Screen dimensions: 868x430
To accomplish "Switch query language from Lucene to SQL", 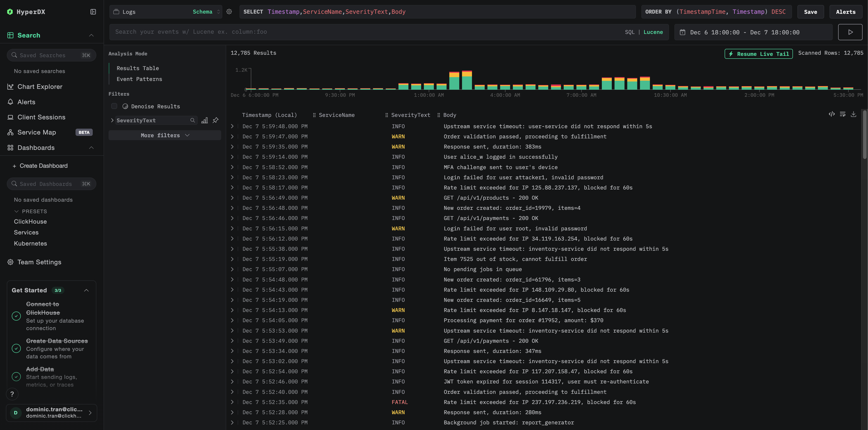I will (x=629, y=32).
